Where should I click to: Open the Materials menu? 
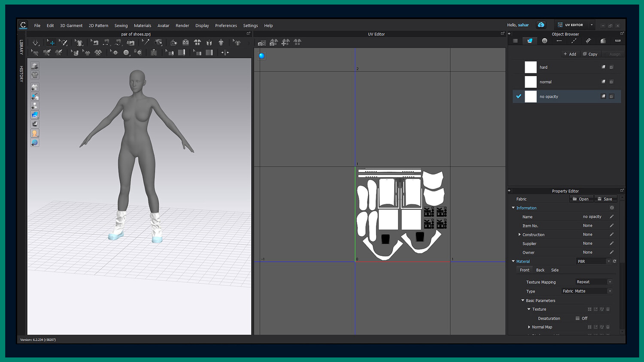pos(142,26)
